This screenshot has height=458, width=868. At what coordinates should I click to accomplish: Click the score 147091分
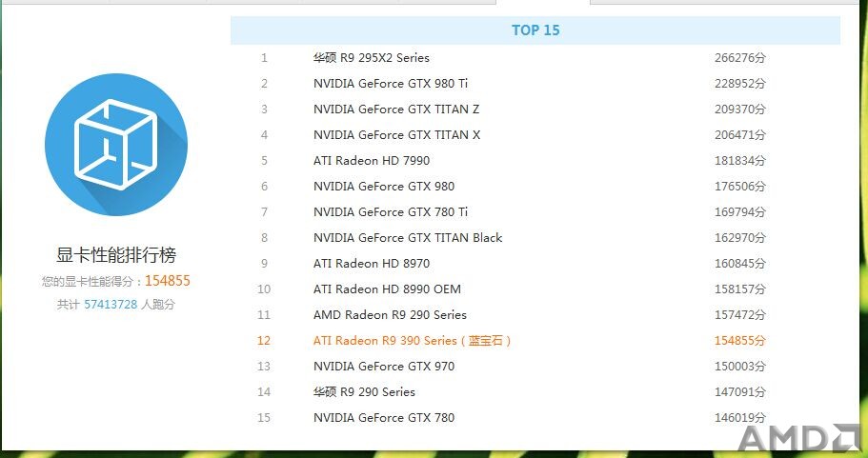tap(740, 392)
